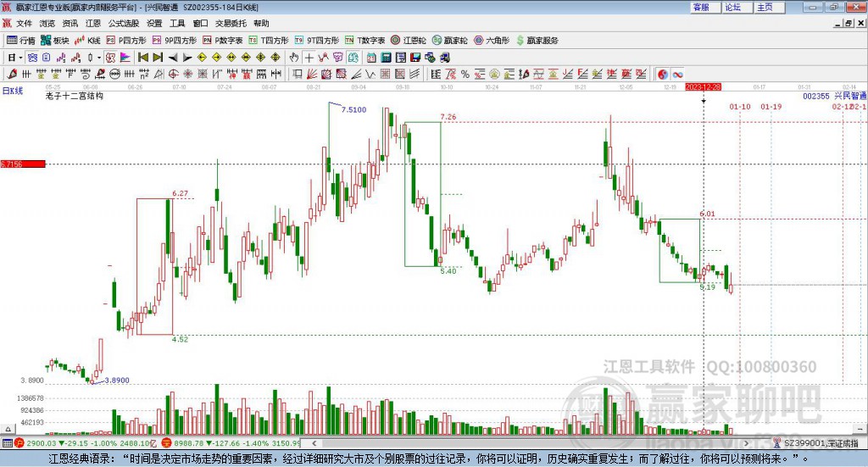This screenshot has width=868, height=467.
Task: Open the 江恩轮 Gann wheel
Action: point(409,41)
